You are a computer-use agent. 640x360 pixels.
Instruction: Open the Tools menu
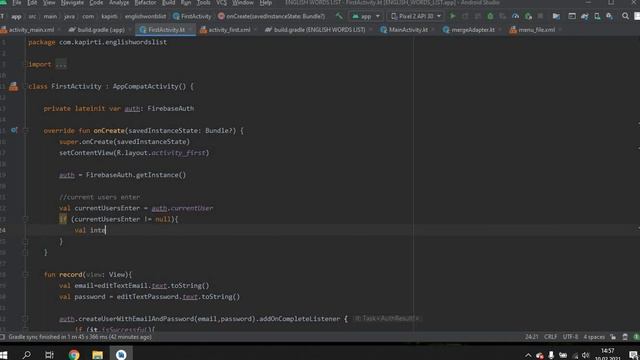click(203, 3)
